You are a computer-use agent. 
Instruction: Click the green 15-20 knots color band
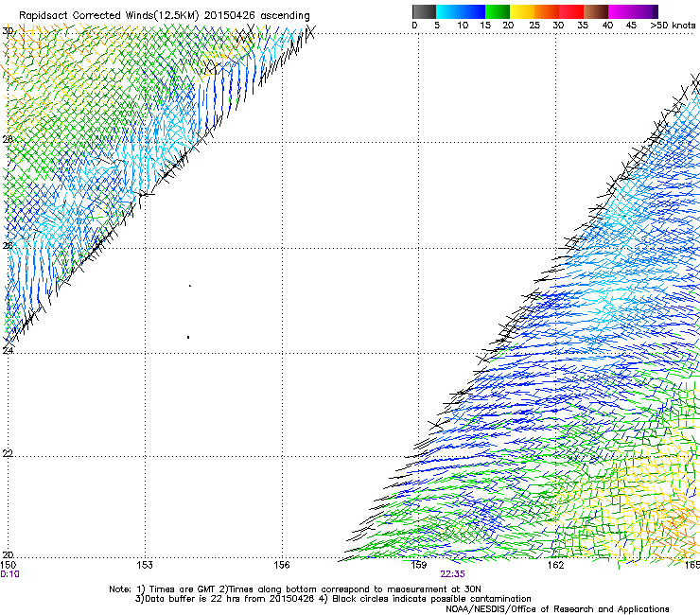[498, 11]
